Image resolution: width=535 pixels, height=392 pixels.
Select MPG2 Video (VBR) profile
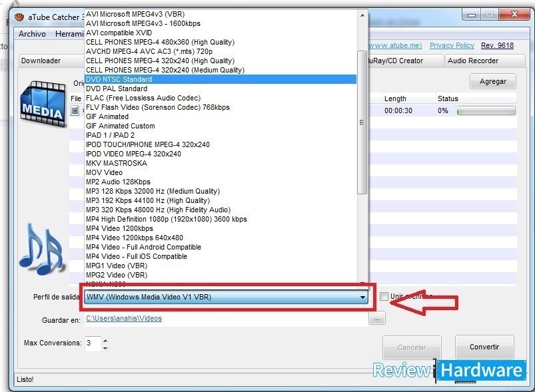221,275
